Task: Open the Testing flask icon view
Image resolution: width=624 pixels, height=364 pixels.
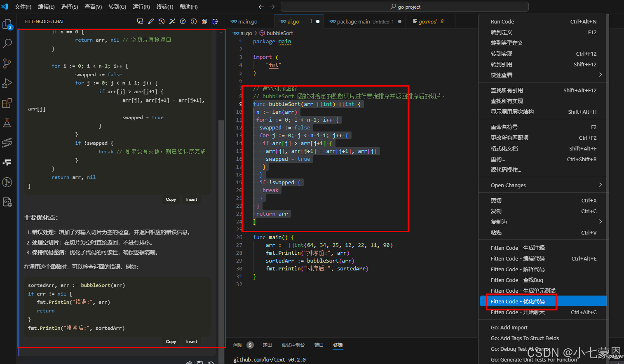Action: click(7, 123)
